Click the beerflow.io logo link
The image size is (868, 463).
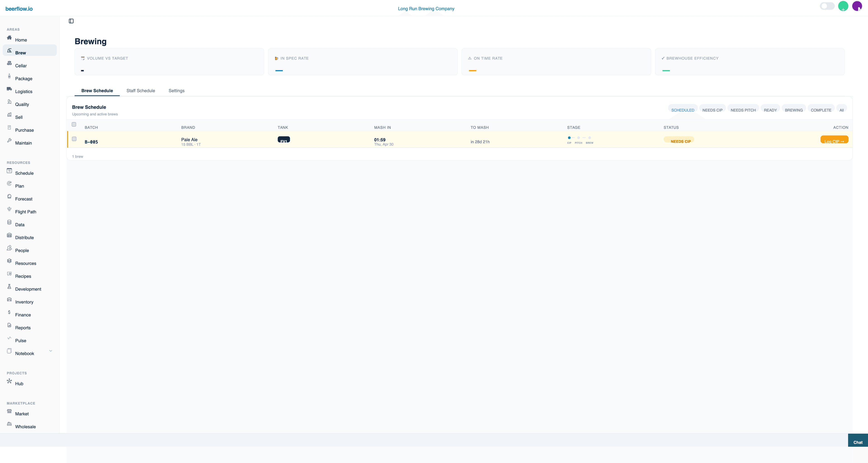point(19,9)
